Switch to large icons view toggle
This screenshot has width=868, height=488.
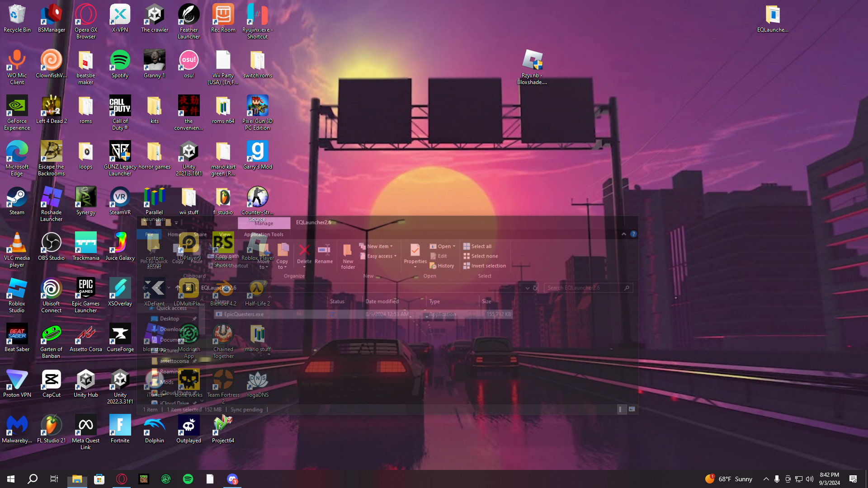coord(632,409)
